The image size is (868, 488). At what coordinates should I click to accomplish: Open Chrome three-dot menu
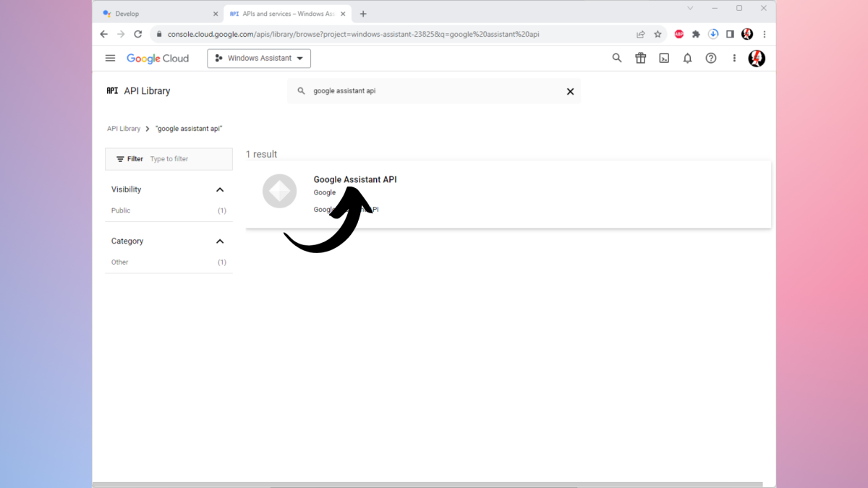pyautogui.click(x=765, y=34)
